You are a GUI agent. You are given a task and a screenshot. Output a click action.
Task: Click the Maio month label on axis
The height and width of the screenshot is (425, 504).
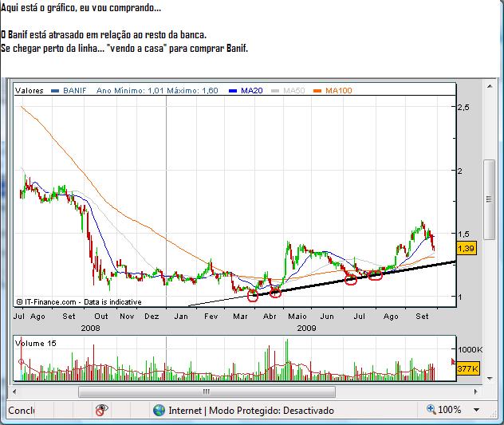tap(297, 317)
